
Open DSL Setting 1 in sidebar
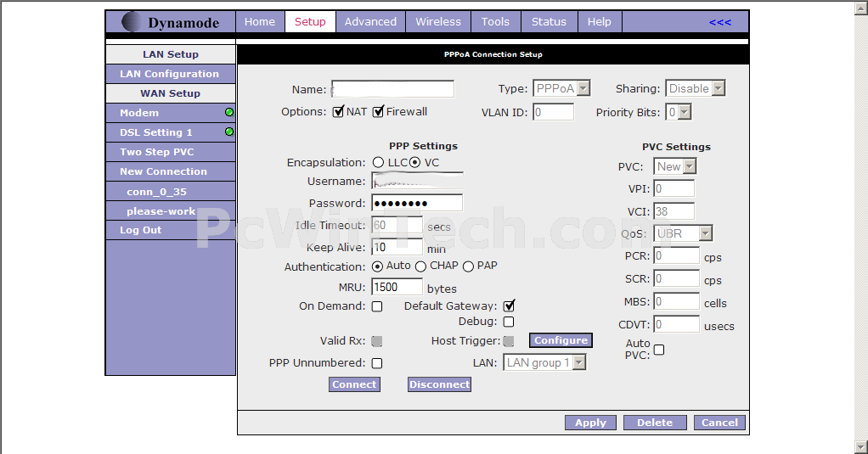[x=171, y=132]
